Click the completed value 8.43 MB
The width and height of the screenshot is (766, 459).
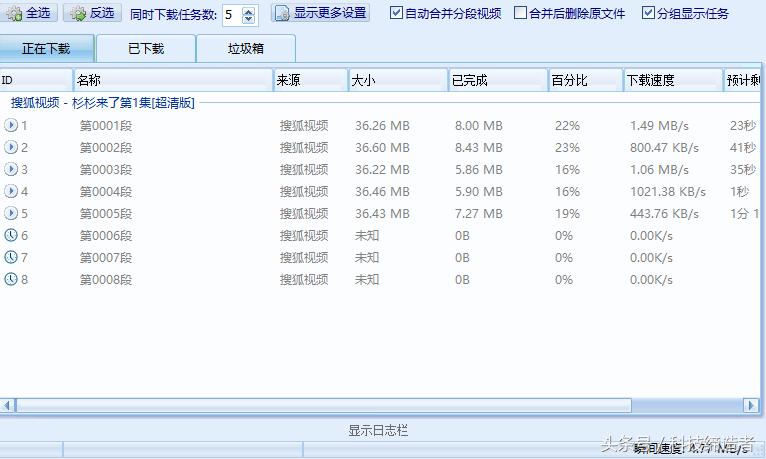pyautogui.click(x=479, y=147)
